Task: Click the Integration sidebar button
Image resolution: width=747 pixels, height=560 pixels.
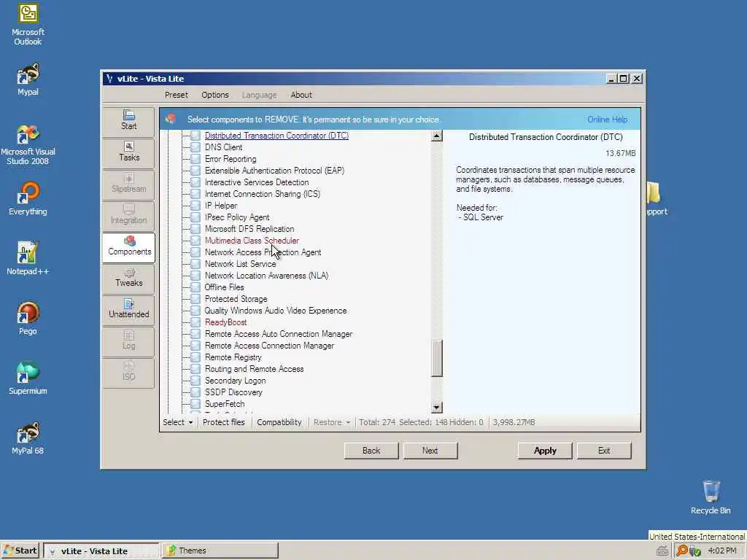Action: (x=128, y=216)
